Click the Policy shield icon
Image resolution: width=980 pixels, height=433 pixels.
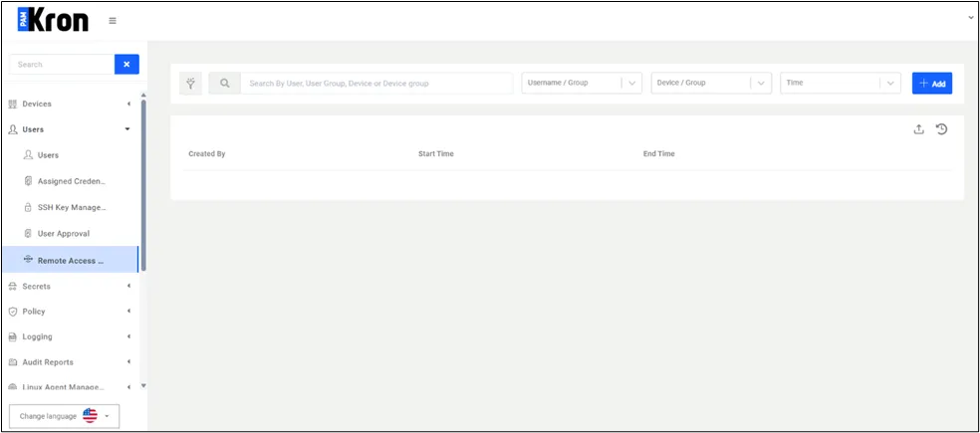(x=13, y=312)
